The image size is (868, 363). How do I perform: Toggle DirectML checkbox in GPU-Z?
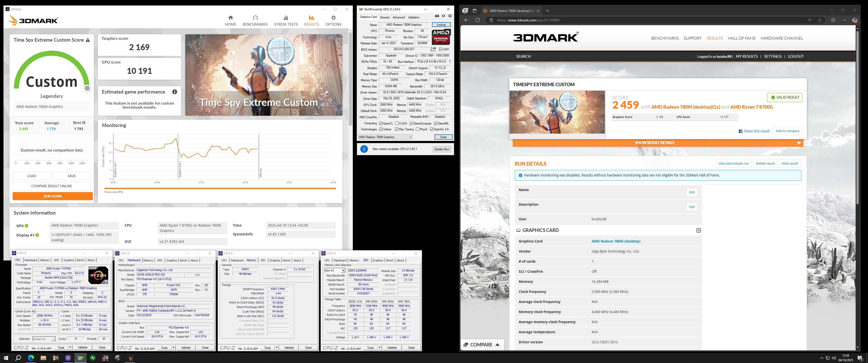pos(436,124)
